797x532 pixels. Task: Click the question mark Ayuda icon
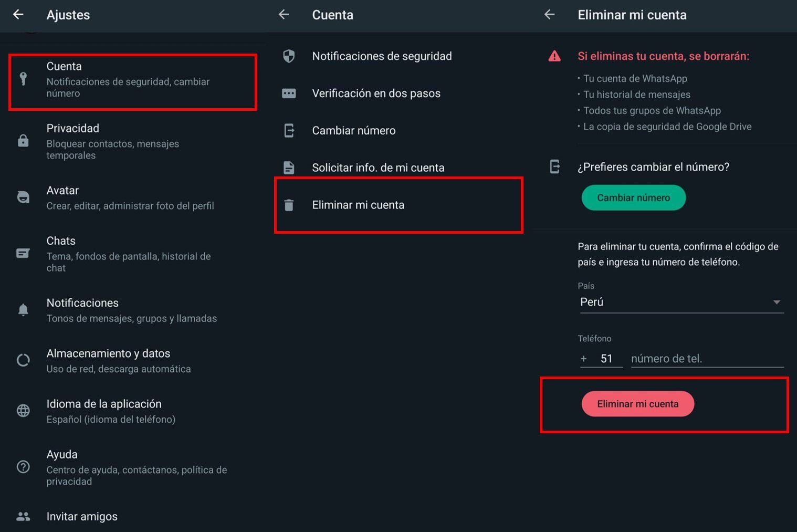pos(23,467)
